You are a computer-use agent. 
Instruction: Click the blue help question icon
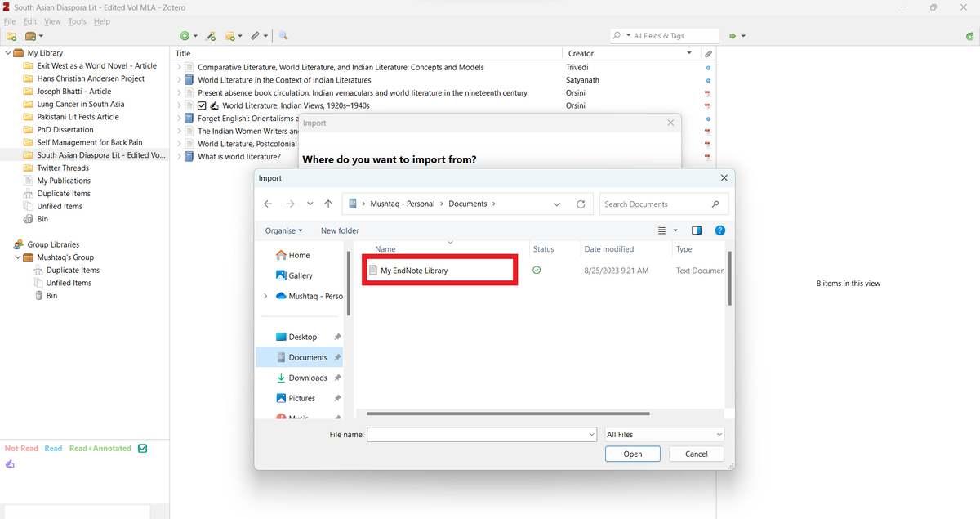[x=719, y=231]
